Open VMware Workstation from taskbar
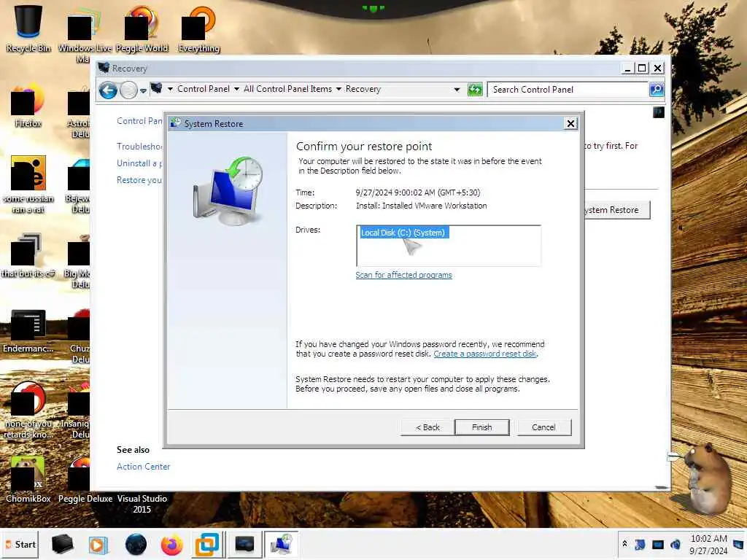The height and width of the screenshot is (560, 747). (x=207, y=545)
